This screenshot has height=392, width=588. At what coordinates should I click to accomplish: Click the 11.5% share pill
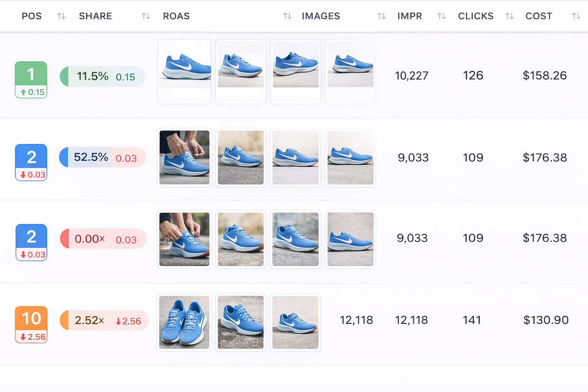[102, 77]
